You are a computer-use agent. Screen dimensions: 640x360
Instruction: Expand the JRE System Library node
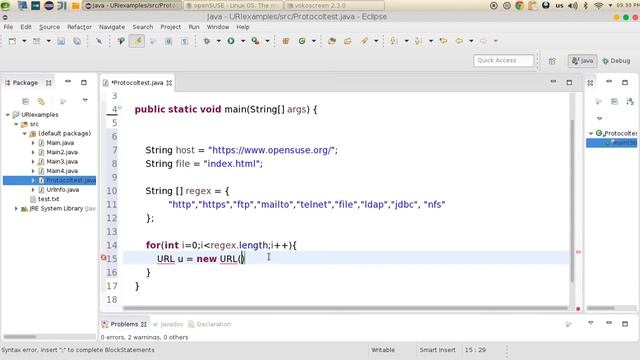click(x=16, y=209)
